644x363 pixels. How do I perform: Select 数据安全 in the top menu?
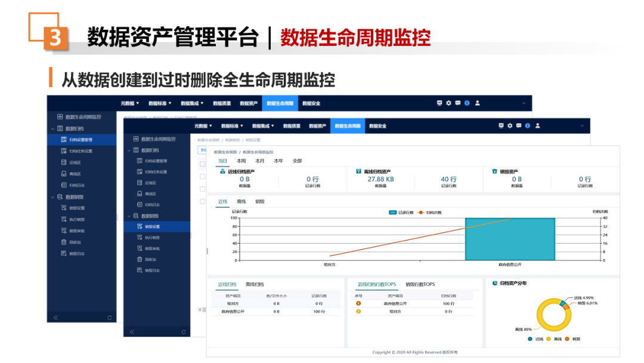(378, 125)
